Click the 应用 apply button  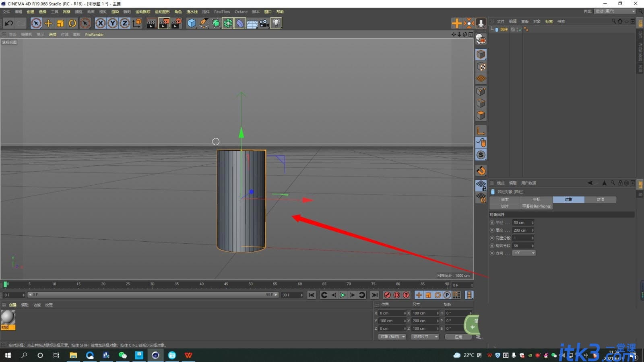(x=458, y=337)
